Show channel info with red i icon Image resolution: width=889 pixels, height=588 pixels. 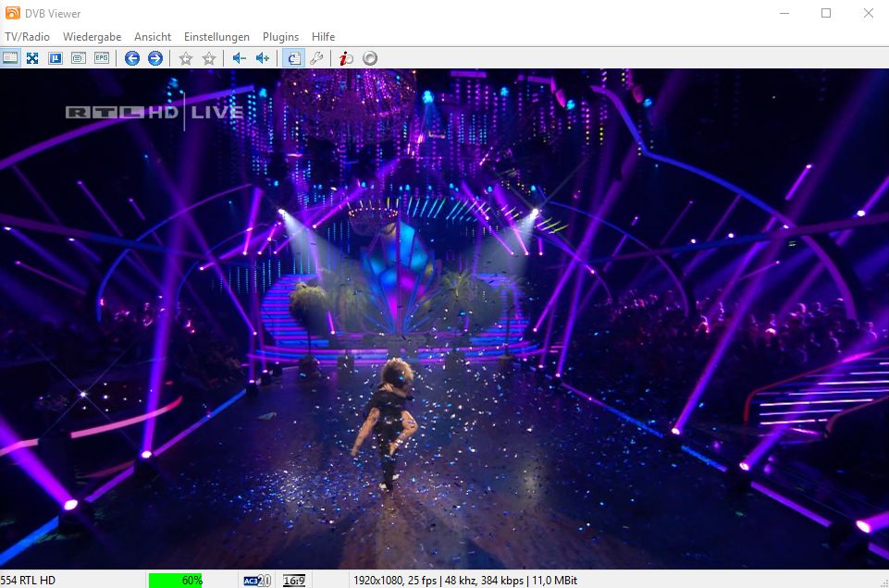(346, 58)
